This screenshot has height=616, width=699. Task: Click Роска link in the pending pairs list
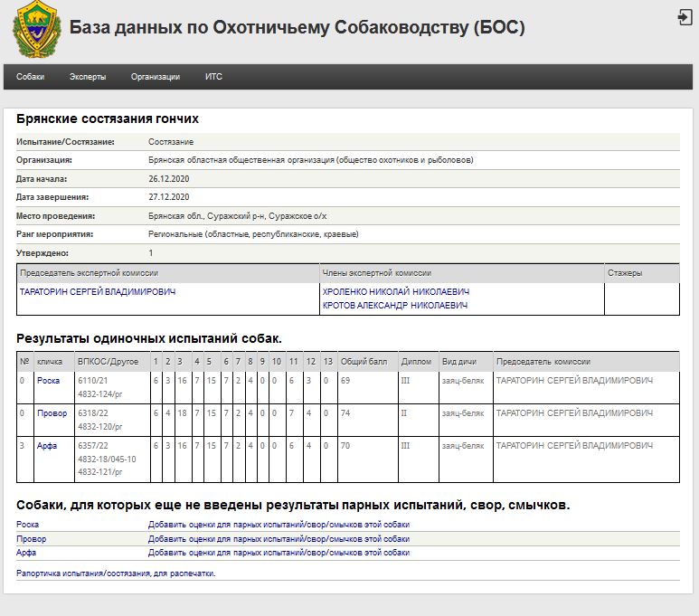(28, 525)
